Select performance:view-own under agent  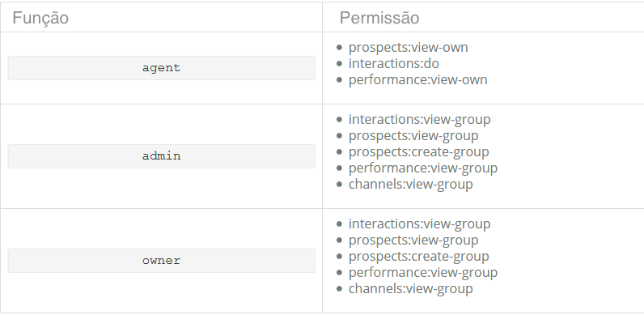(x=418, y=79)
